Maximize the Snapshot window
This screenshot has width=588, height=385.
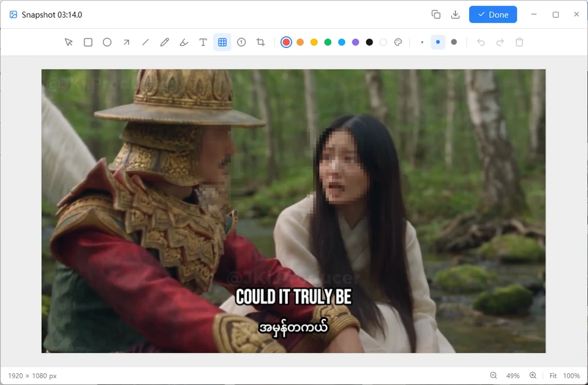point(556,15)
